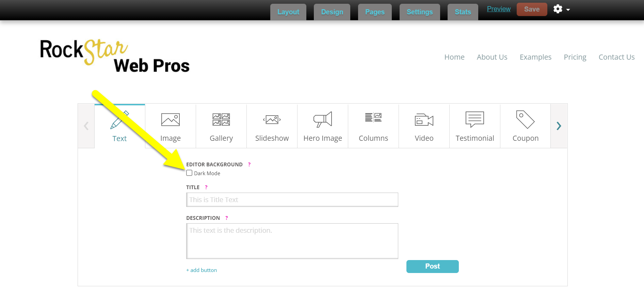Open the Pages tab

pos(375,12)
